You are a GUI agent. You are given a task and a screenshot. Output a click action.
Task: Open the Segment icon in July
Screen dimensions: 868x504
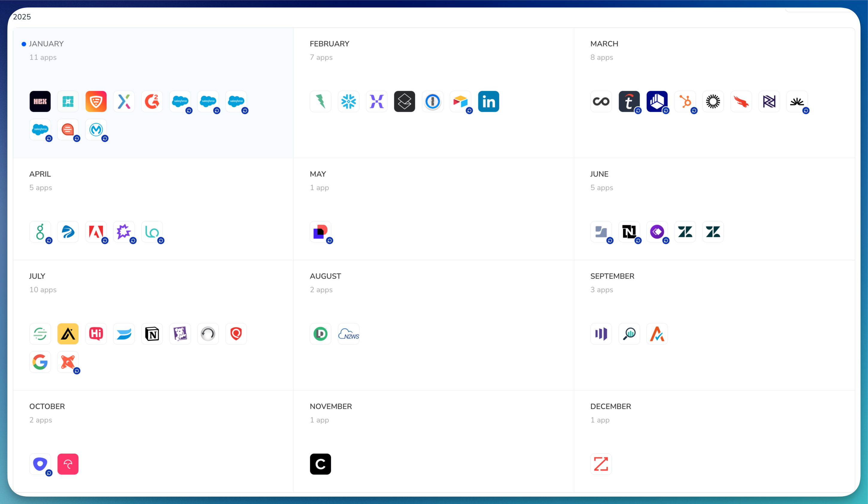40,334
